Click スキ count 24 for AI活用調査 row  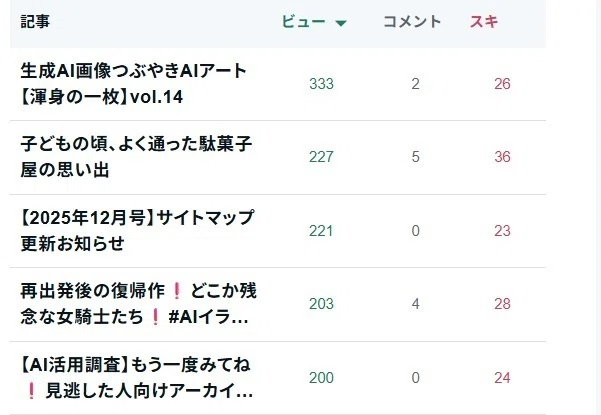[x=502, y=378]
